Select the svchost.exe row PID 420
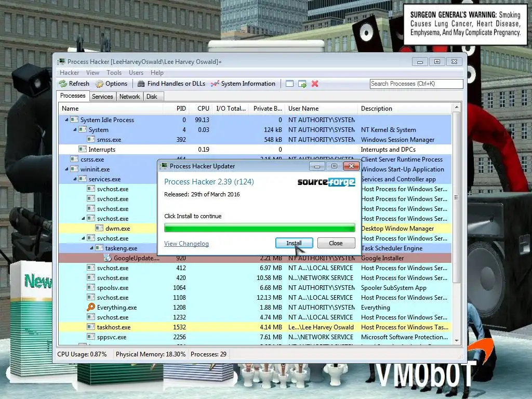The height and width of the screenshot is (399, 532). 255,278
